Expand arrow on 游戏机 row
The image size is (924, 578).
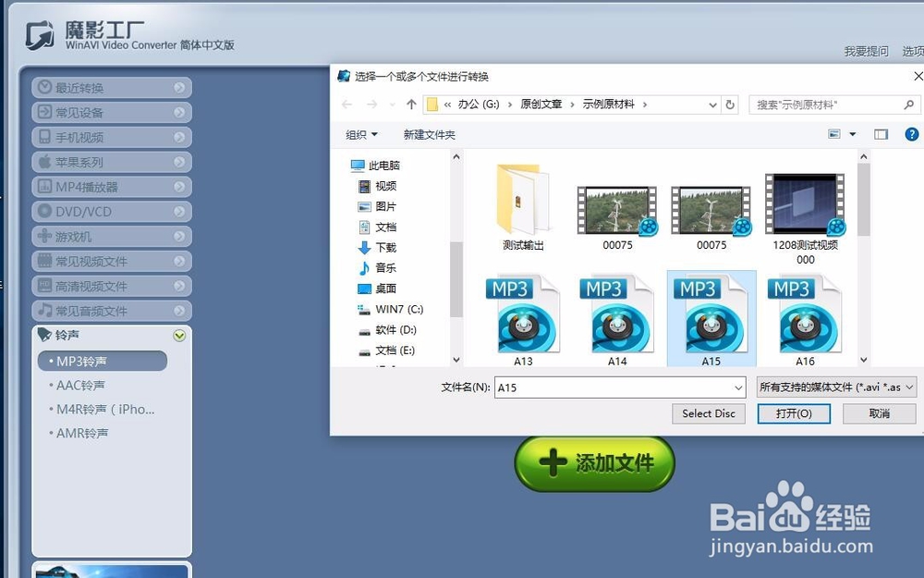tap(179, 237)
